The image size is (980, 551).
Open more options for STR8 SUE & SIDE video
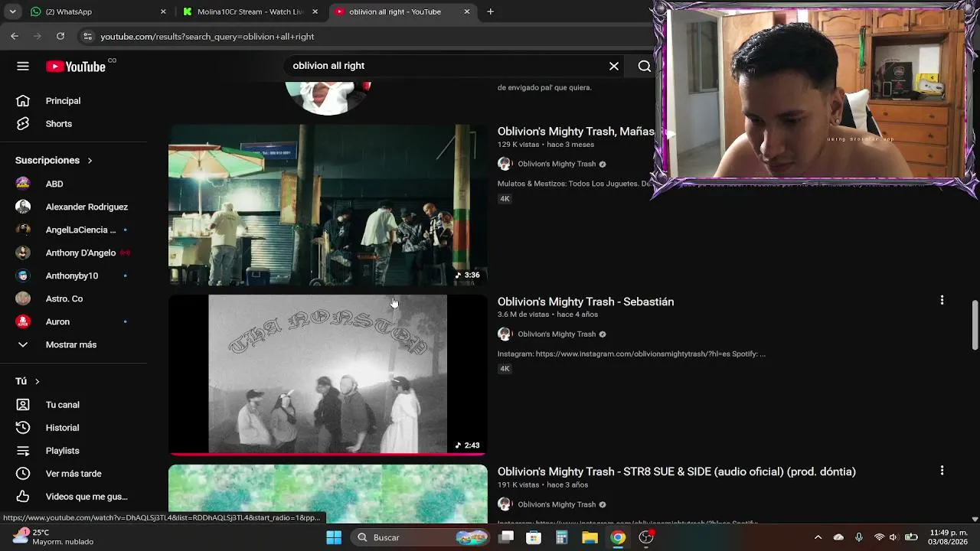coord(942,471)
